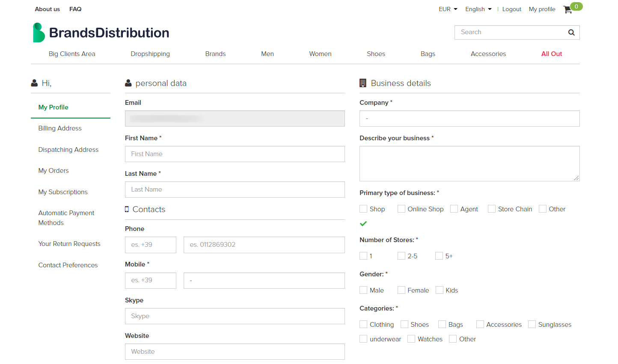The width and height of the screenshot is (618, 364).
Task: Click the Contacts phone icon
Action: (x=127, y=209)
